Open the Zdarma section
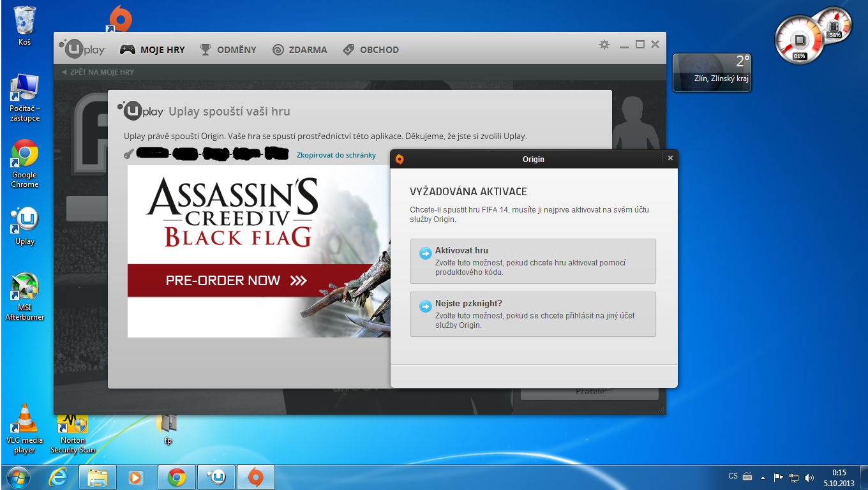The image size is (868, 490). point(299,50)
